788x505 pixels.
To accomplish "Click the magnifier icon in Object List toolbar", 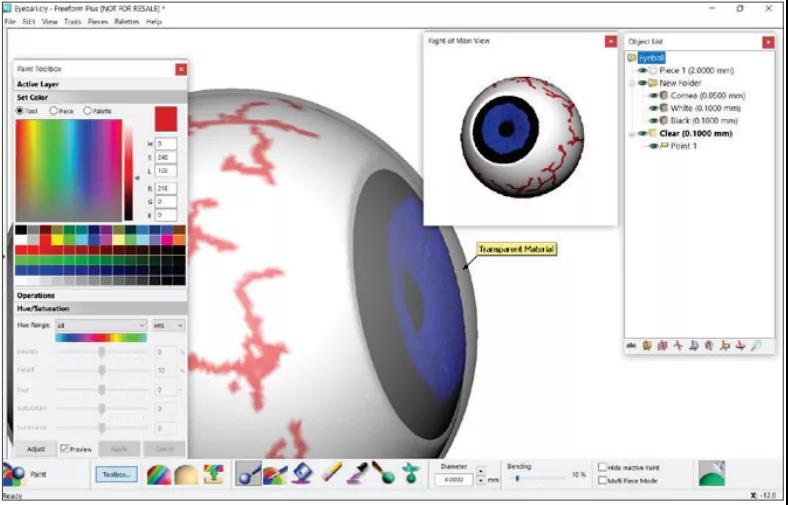I will pos(756,346).
